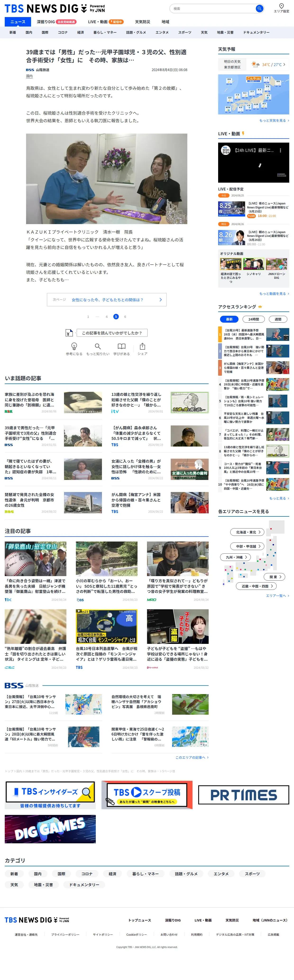The width and height of the screenshot is (294, 980).
Task: Expand 関東 area news
Action: point(275,577)
